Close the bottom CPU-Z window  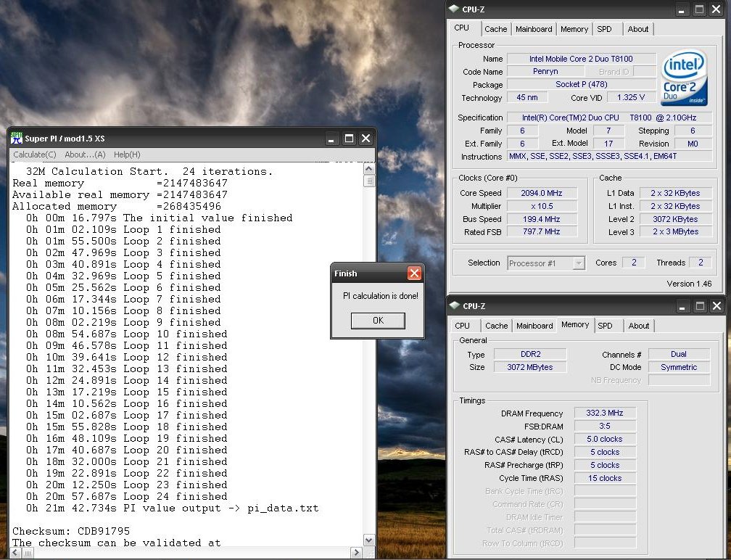tap(717, 306)
